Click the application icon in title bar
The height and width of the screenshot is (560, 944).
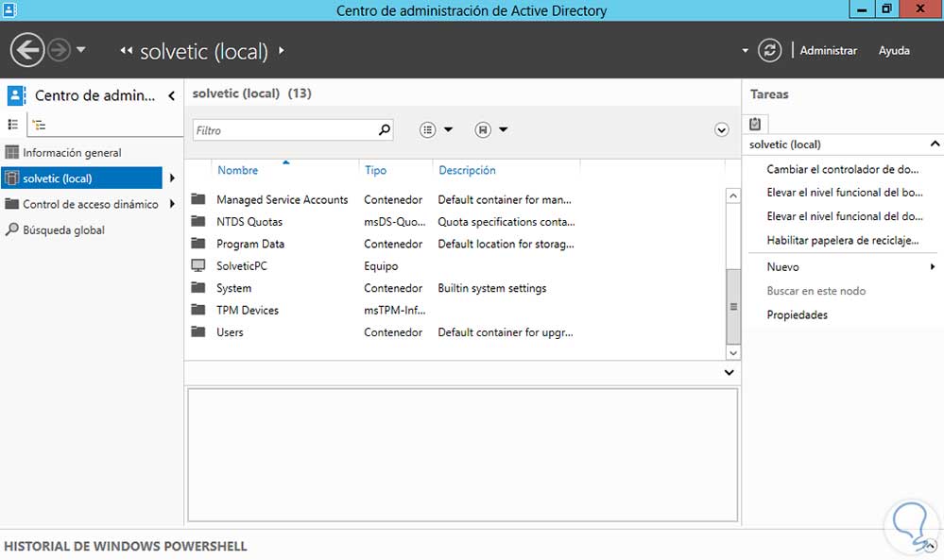(9, 9)
